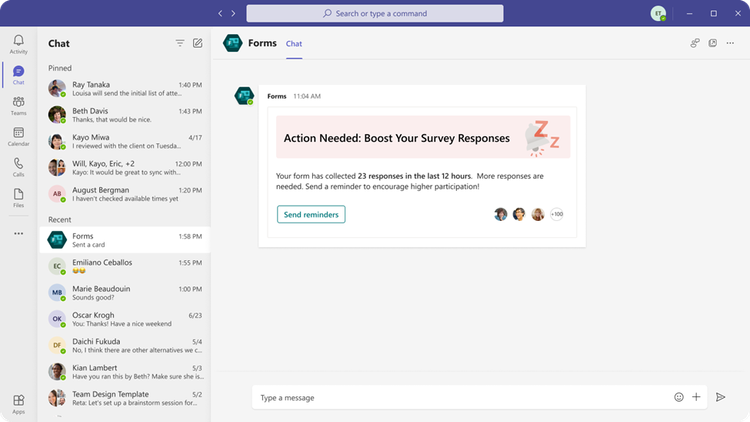
Task: Focus the Search or type a command box
Action: point(375,13)
